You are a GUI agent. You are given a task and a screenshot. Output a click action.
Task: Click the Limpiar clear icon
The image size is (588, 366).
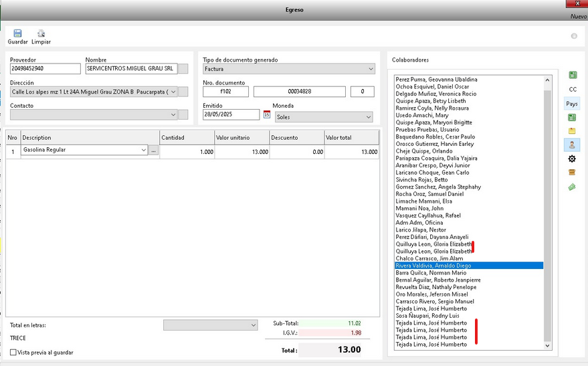pos(41,33)
